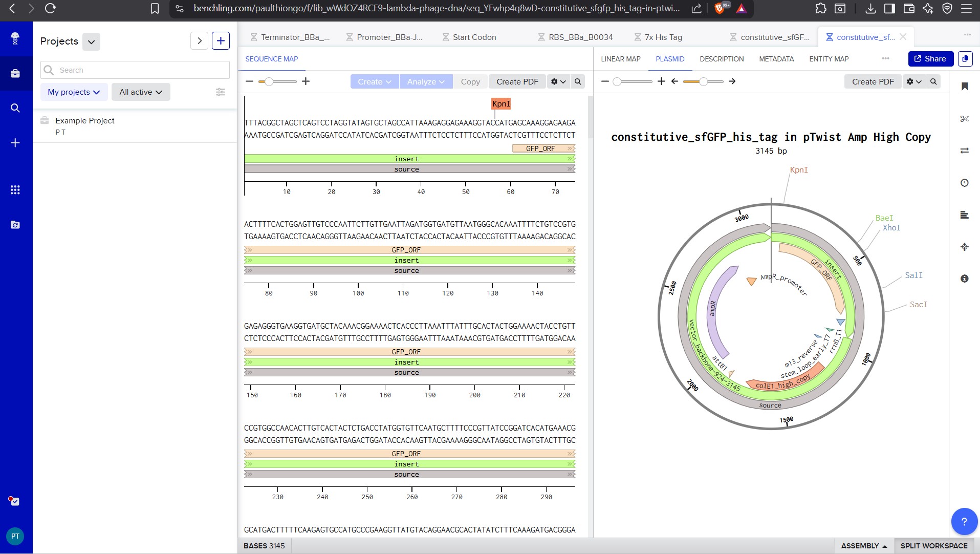The width and height of the screenshot is (980, 554).
Task: Click the global search icon in left rail
Action: click(15, 108)
